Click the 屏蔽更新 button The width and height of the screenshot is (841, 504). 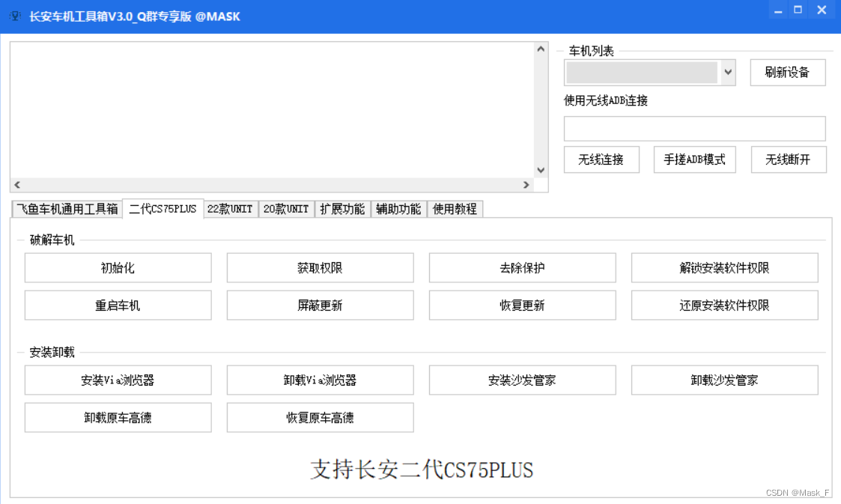pos(321,305)
